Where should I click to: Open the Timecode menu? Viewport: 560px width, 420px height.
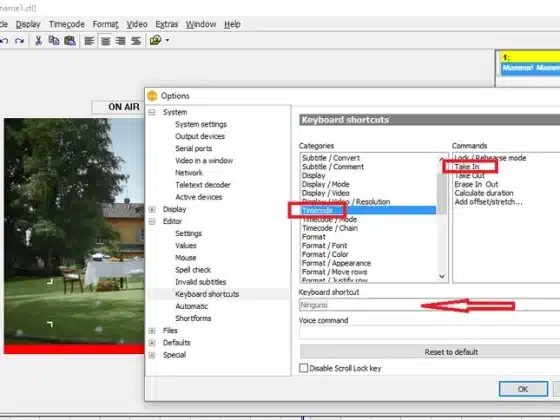click(67, 24)
